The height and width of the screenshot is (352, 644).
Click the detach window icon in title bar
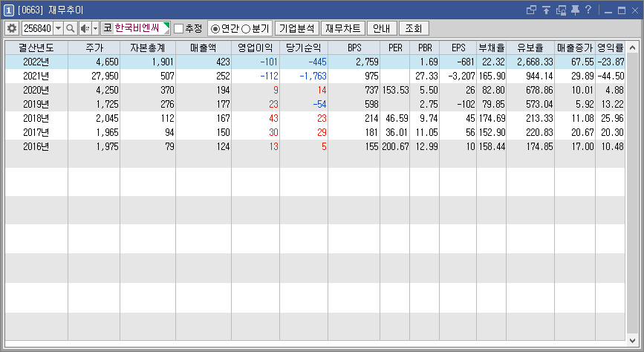pos(531,10)
